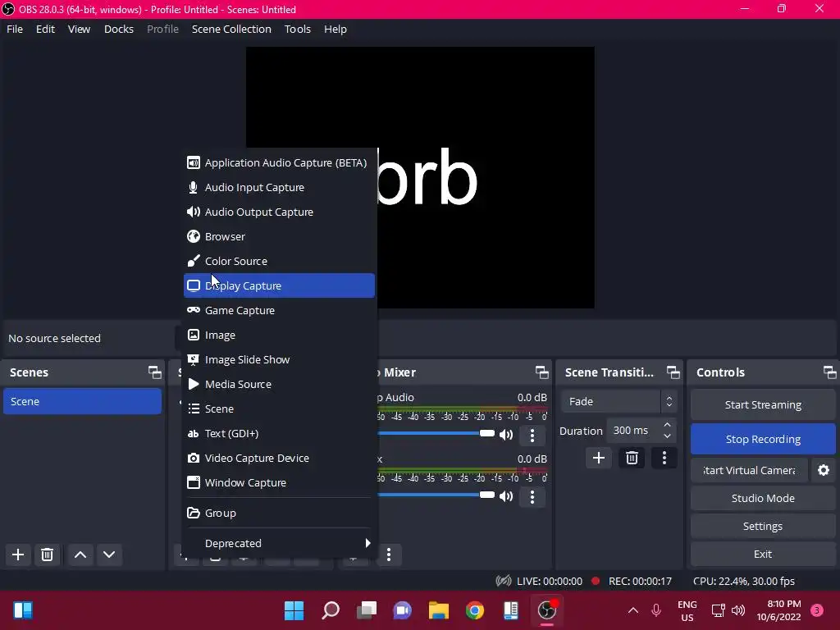Mute the Desktop Audio channel
840x630 pixels.
pos(505,435)
